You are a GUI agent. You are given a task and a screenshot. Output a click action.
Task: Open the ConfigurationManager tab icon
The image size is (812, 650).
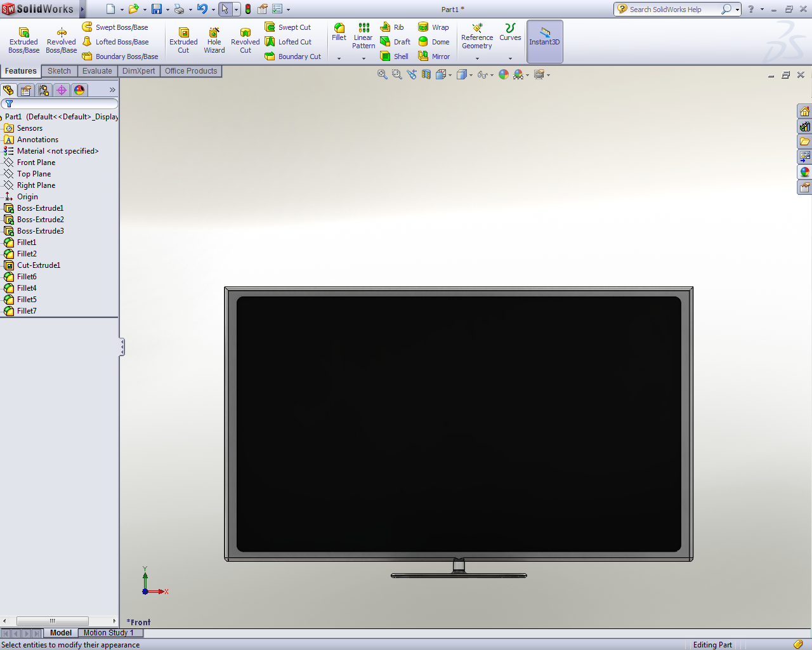pos(44,90)
